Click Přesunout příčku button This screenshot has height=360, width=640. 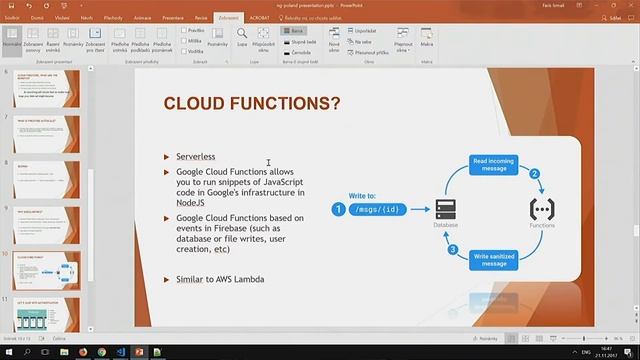coord(368,53)
